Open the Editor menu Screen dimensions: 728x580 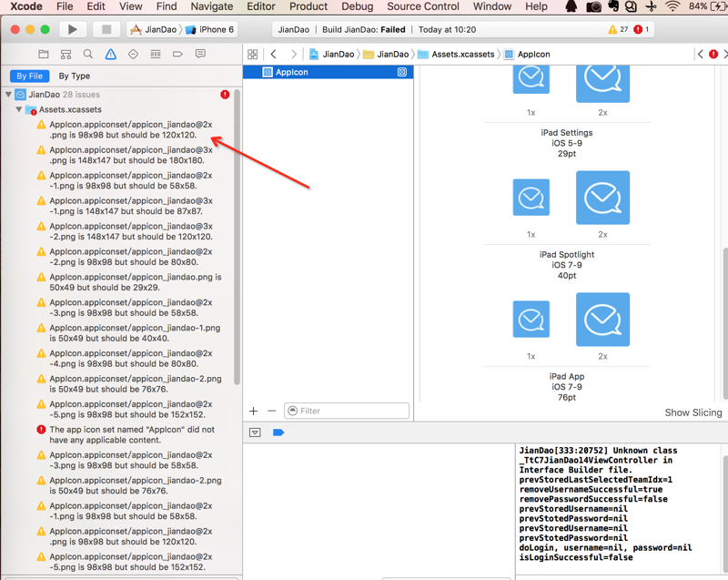(261, 6)
